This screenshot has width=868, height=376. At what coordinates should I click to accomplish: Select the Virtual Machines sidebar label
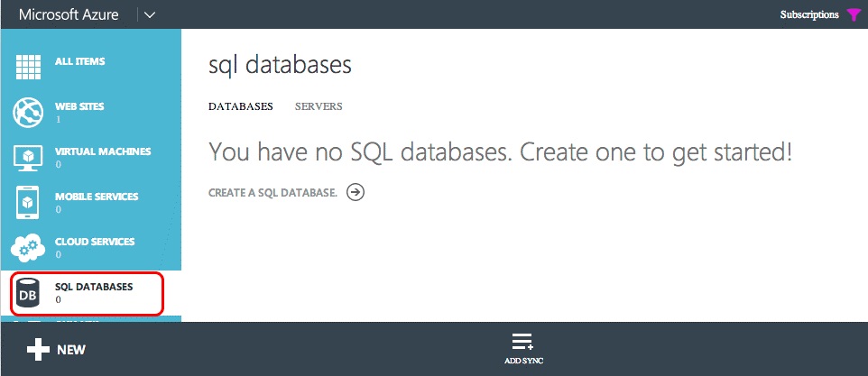[x=103, y=151]
